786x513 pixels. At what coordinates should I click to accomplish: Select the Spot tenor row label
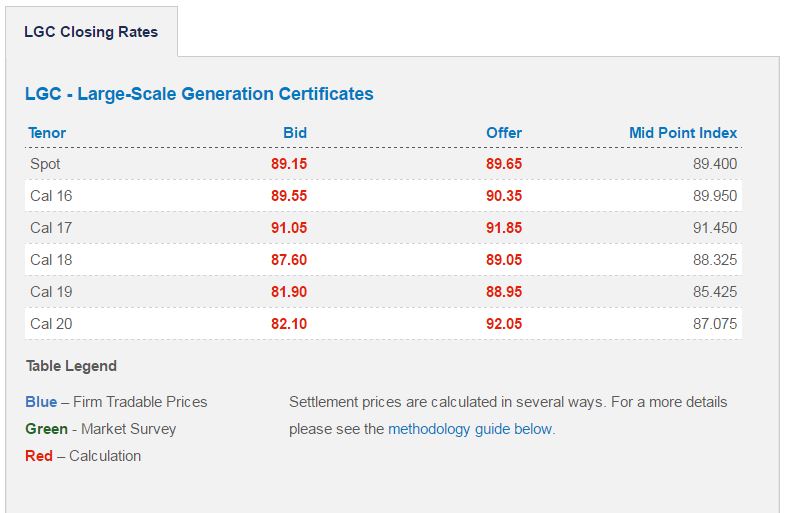(x=46, y=164)
